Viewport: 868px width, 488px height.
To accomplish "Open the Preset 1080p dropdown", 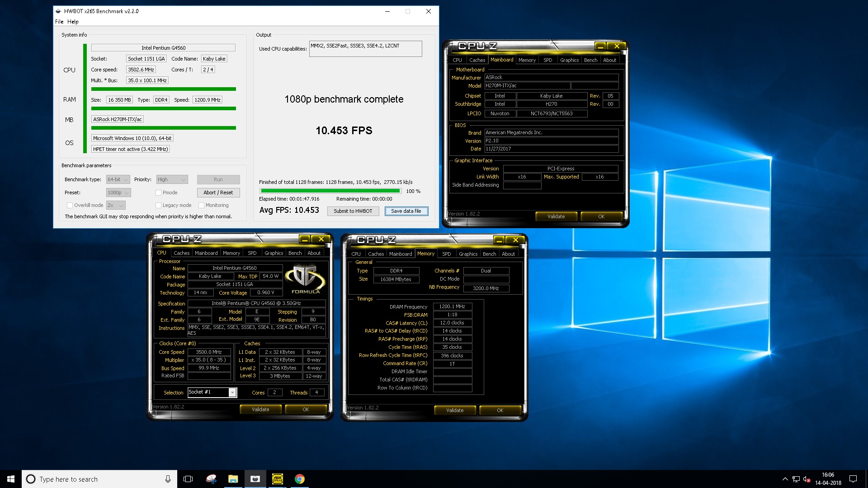I will pyautogui.click(x=118, y=192).
